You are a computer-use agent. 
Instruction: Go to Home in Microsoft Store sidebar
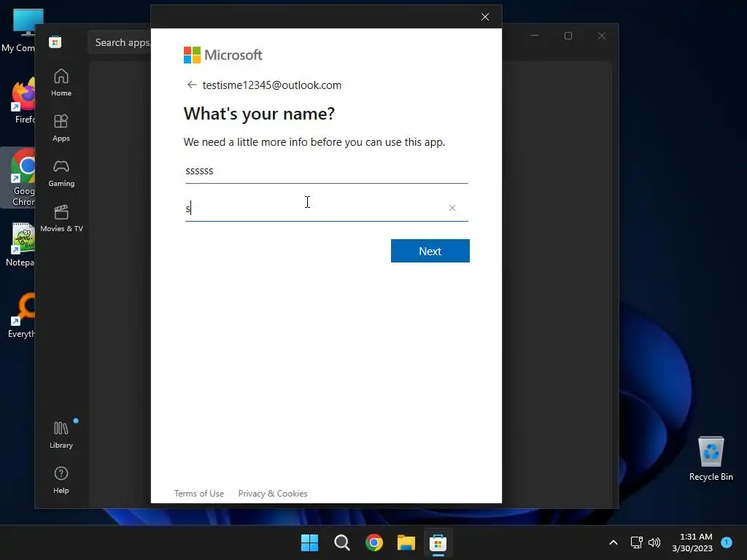[61, 83]
